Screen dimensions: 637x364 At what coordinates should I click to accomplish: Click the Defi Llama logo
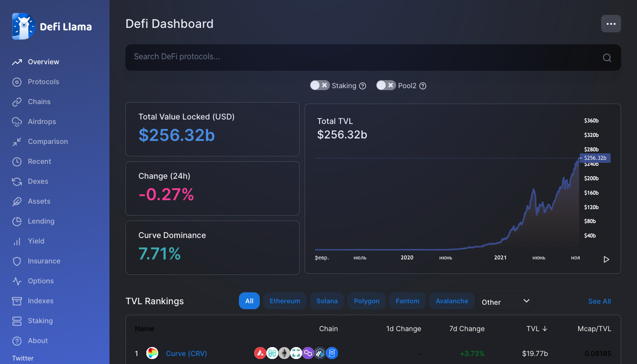click(51, 26)
